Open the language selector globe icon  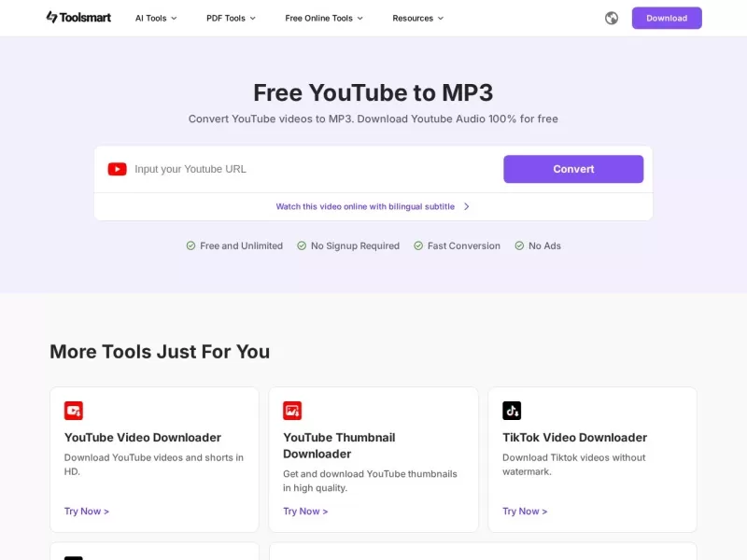[611, 18]
